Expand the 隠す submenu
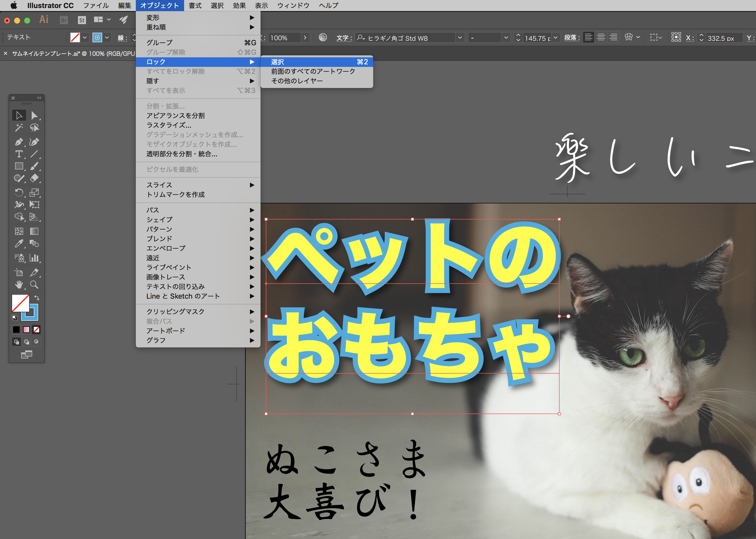The width and height of the screenshot is (756, 539). pyautogui.click(x=198, y=81)
